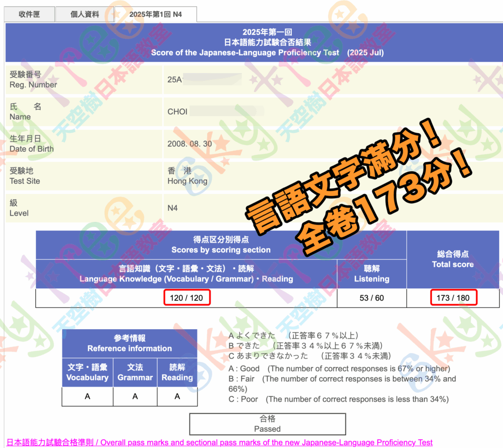Click the 53 / 60 listening score
Viewport: 503px width, 448px height.
point(372,298)
